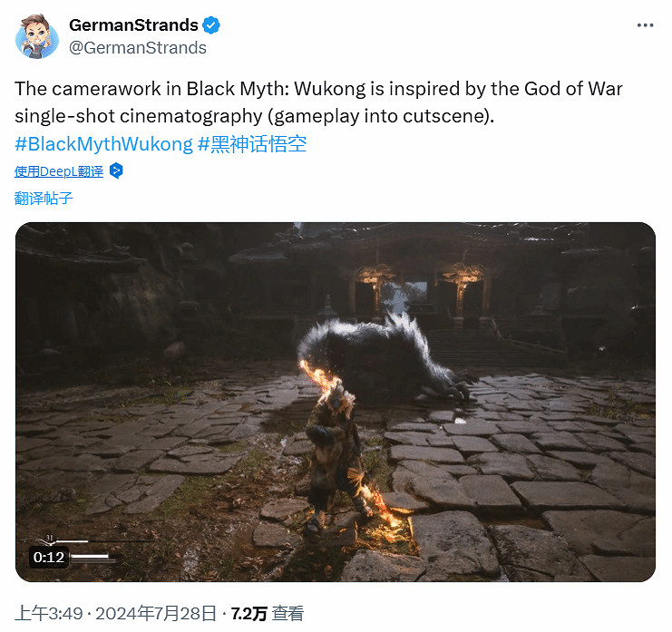Play the Black Myth Wukong video
672x632 pixels.
pyautogui.click(x=336, y=402)
